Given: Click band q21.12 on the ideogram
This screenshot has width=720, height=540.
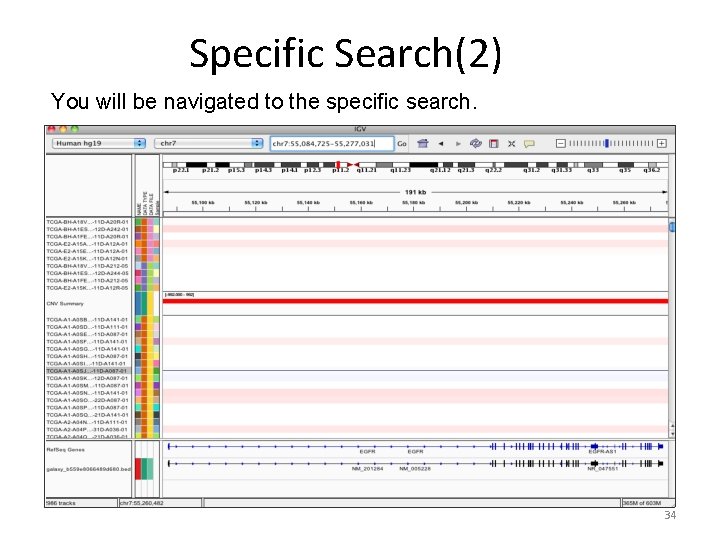Looking at the screenshot, I should (x=439, y=170).
